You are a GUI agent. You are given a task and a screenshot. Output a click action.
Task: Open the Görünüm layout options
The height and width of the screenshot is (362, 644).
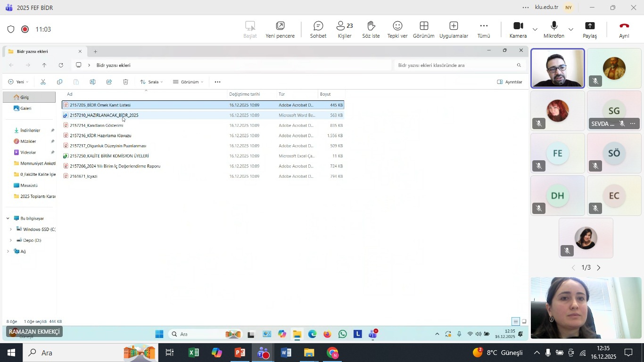click(423, 29)
